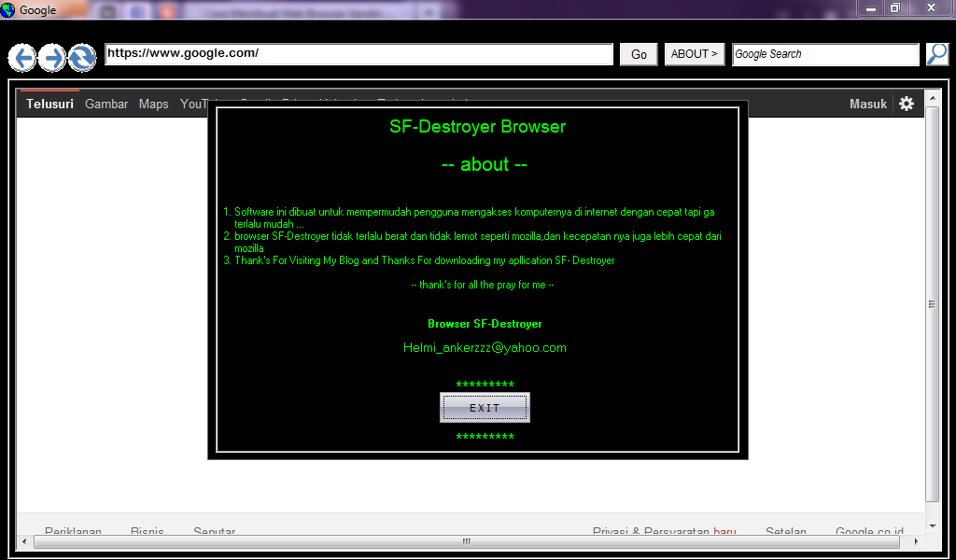Click the forward arrow navigation icon
The height and width of the screenshot is (560, 956).
[52, 58]
